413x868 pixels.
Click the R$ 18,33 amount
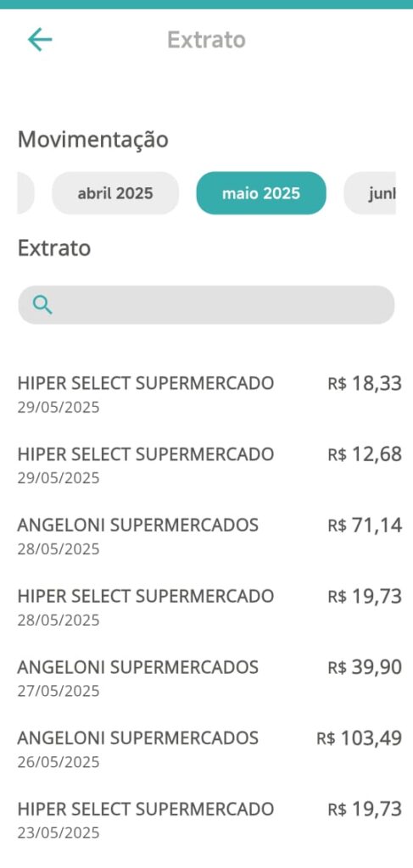365,384
